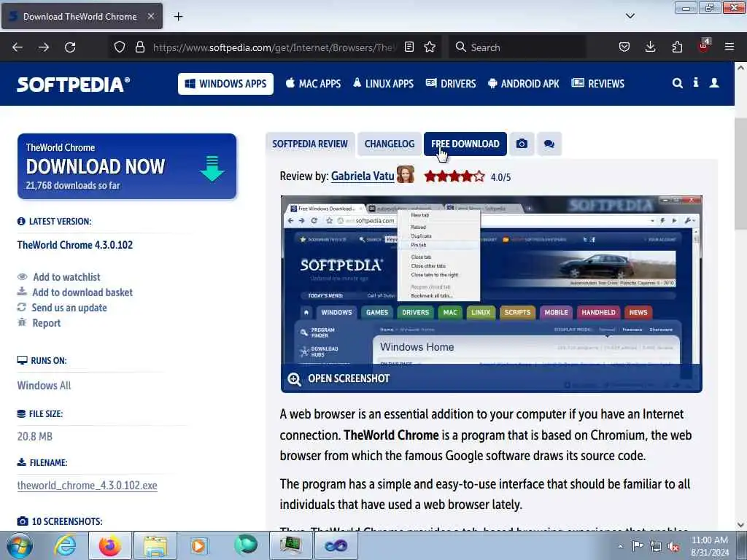This screenshot has height=560, width=747.
Task: Click the theworld_chrome_4.3.0.102.exe filename link
Action: point(88,485)
